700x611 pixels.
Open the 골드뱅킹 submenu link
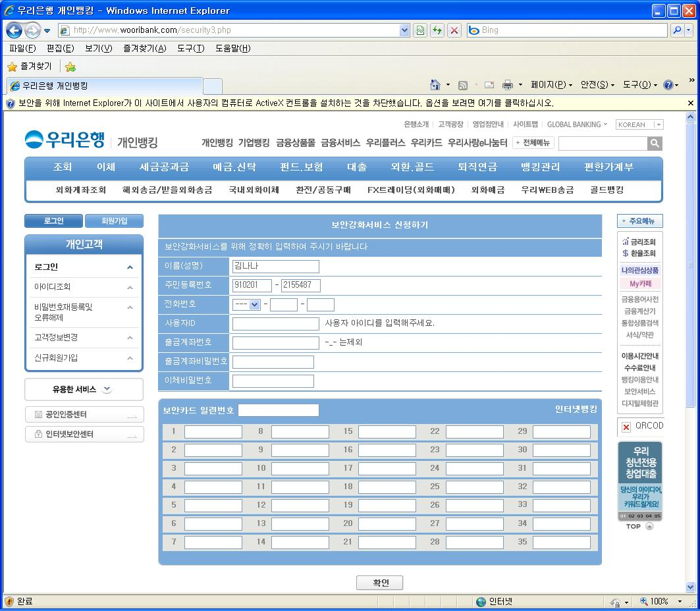click(606, 190)
